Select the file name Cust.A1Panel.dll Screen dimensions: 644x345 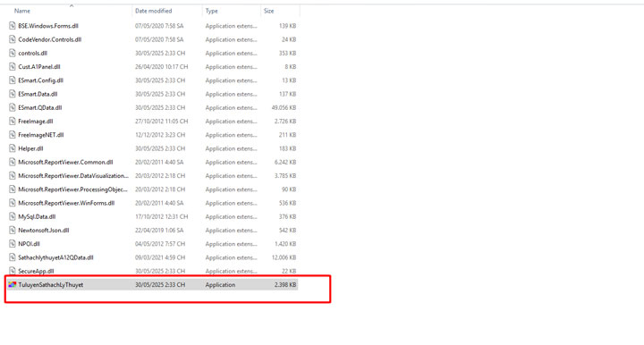pos(39,66)
